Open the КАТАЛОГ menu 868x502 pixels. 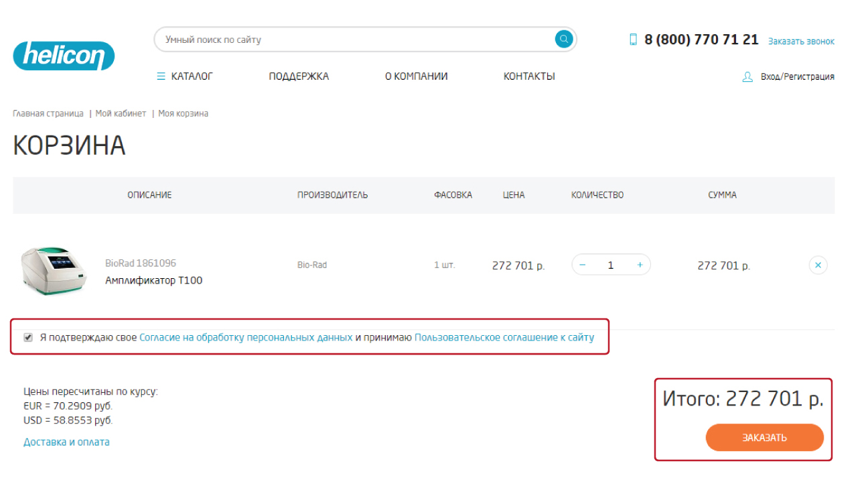coord(192,76)
